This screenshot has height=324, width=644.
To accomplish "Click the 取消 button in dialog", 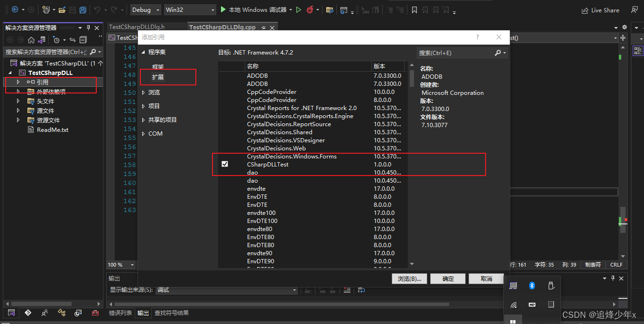I will pos(486,279).
